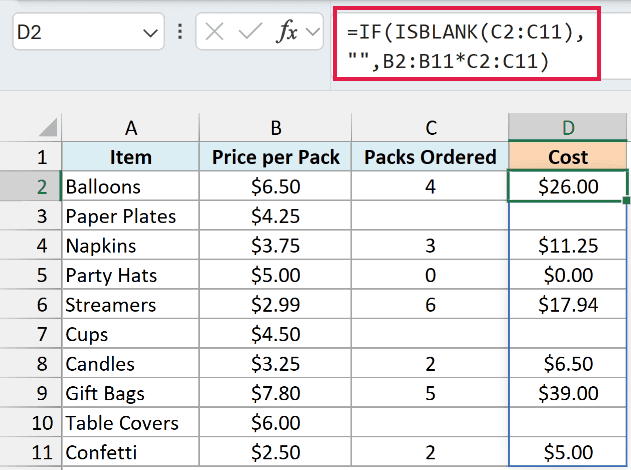631x470 pixels.
Task: Click the Streamers packs ordered cell (6)
Action: pos(430,305)
